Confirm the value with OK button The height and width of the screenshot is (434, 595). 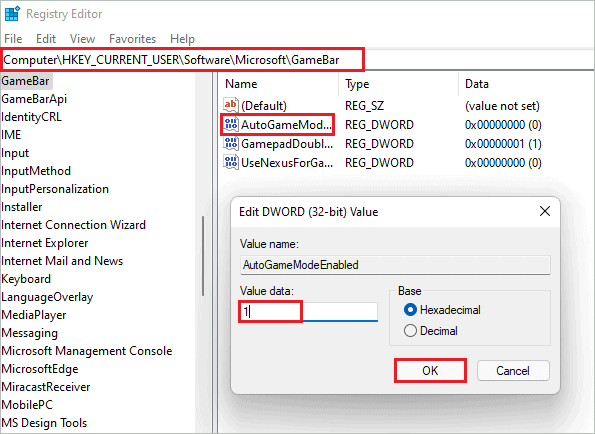pyautogui.click(x=430, y=371)
